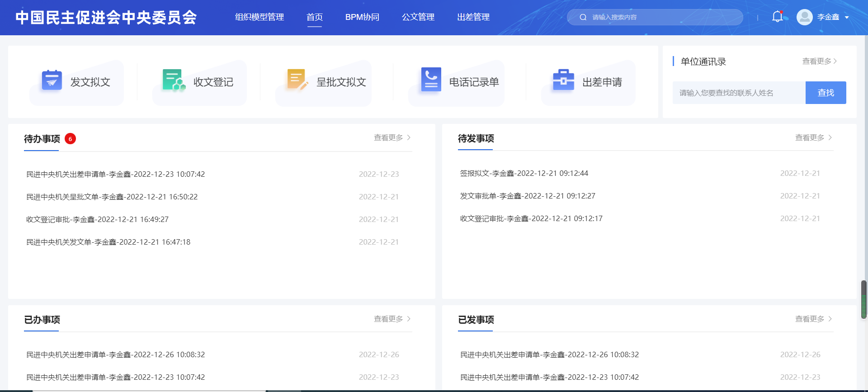Click date 2022-12-23 in 待办事项 list

pyautogui.click(x=379, y=174)
